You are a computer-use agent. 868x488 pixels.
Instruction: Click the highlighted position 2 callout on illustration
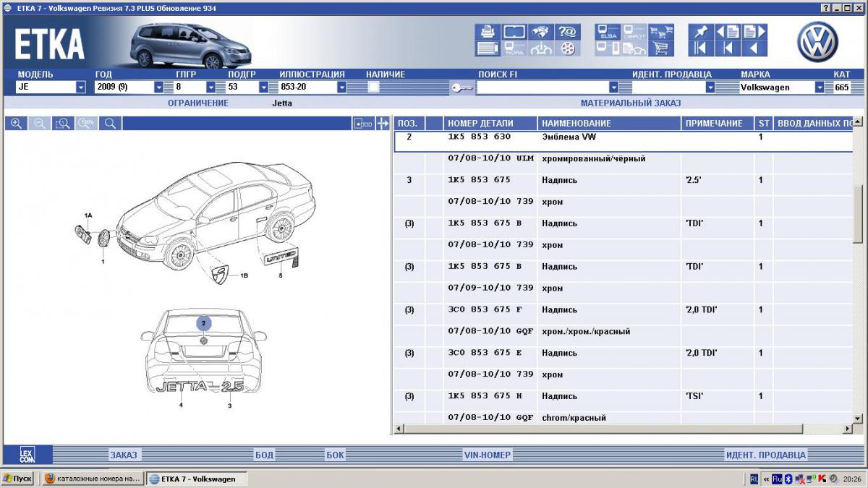coord(204,323)
